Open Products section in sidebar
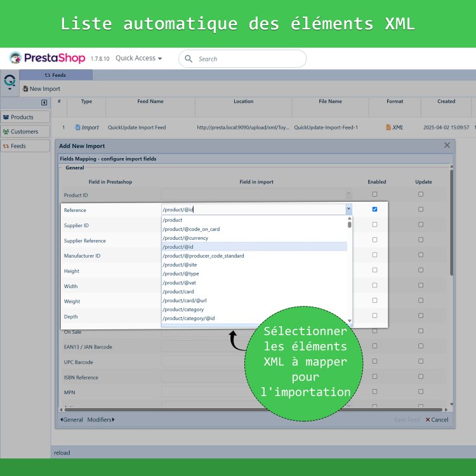This screenshot has width=476, height=476. click(x=25, y=117)
